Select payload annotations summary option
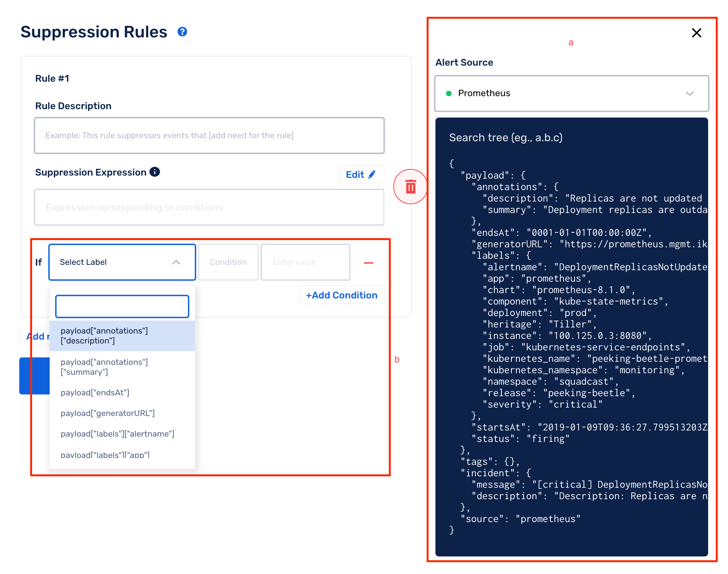Screen dimensions: 728x574 [122, 367]
